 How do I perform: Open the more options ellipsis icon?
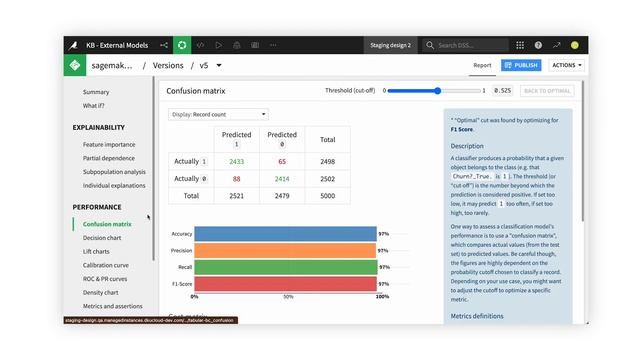click(273, 45)
